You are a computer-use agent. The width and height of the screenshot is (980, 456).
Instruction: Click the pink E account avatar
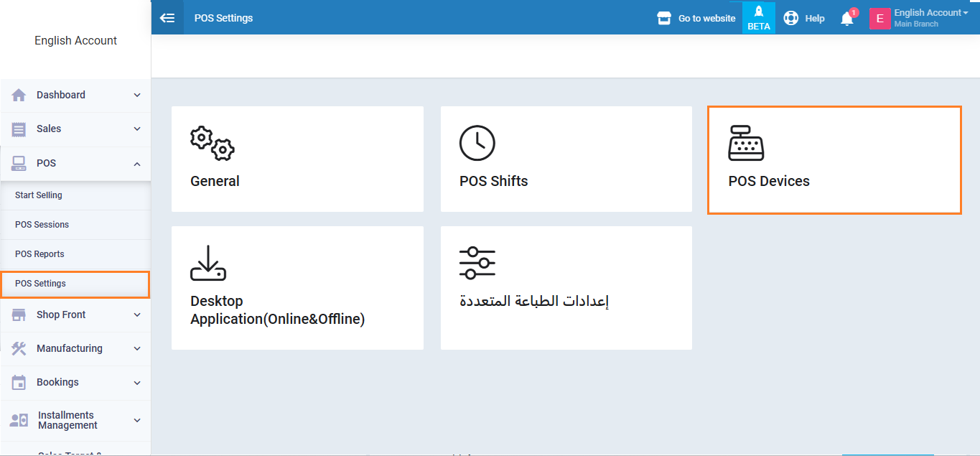[879, 19]
